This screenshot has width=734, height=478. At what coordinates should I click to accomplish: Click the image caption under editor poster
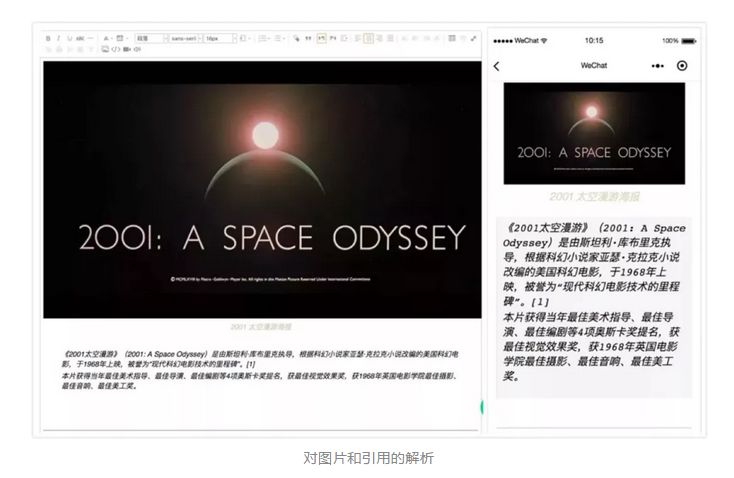(261, 327)
